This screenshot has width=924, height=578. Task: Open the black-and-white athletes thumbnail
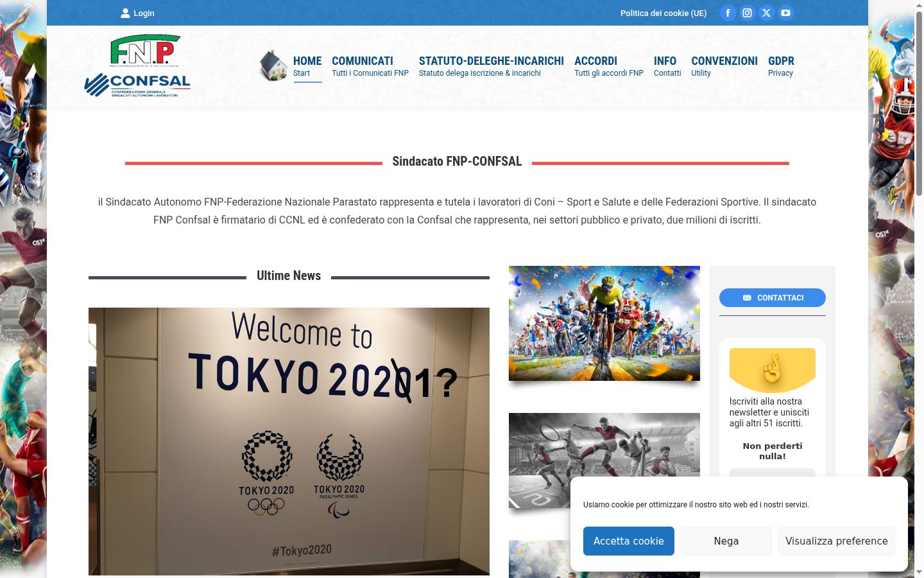tap(604, 460)
